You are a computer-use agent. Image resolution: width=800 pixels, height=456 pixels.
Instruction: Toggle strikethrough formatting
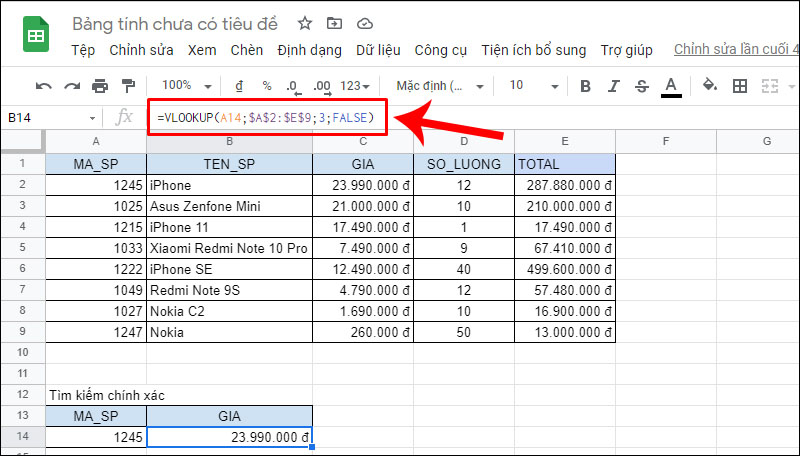pyautogui.click(x=642, y=86)
